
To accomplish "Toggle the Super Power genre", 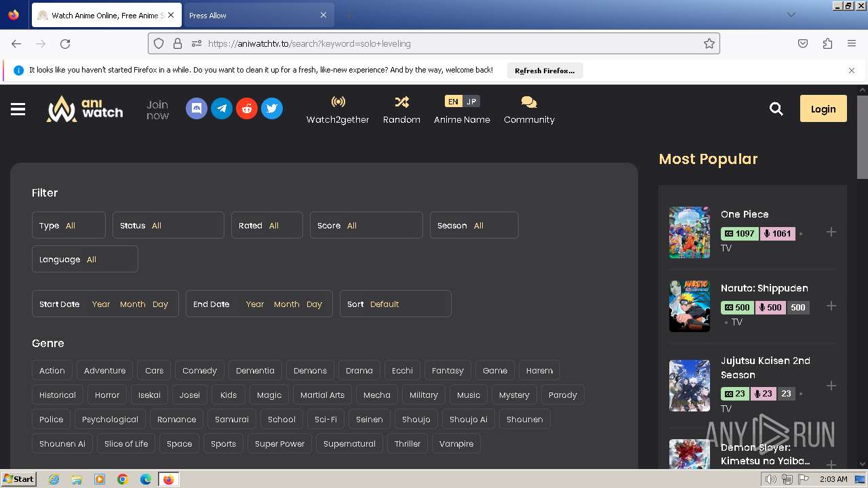I will 279,444.
